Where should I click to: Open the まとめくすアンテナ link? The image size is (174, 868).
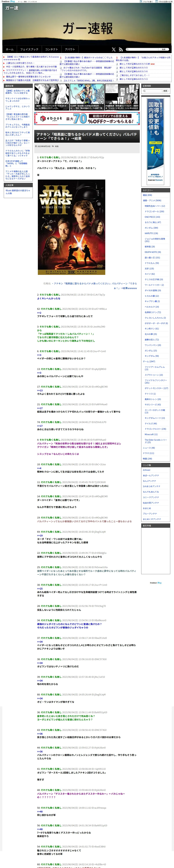coord(152,519)
